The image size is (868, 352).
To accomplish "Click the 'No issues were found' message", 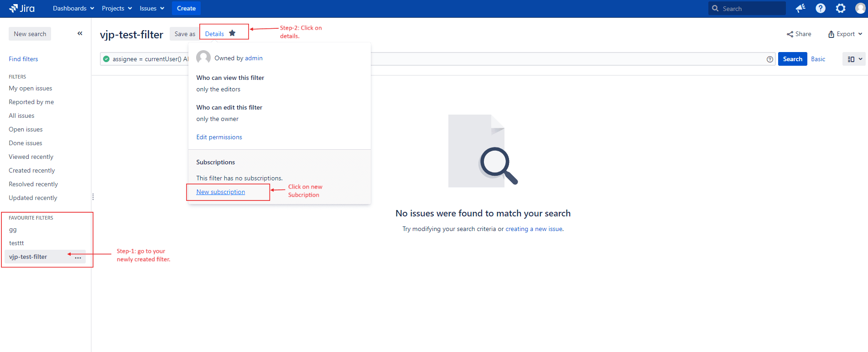I will pos(483,213).
